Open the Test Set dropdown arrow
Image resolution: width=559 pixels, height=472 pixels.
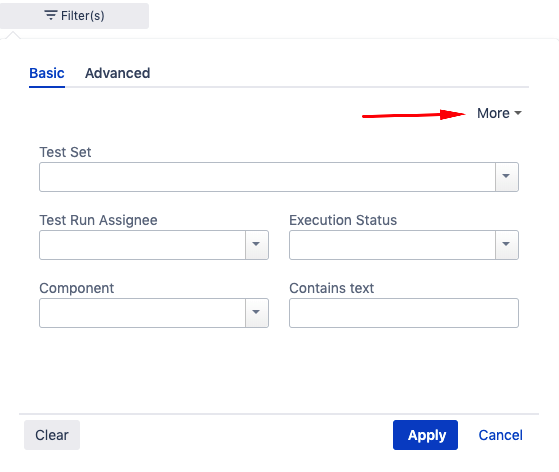coord(507,177)
